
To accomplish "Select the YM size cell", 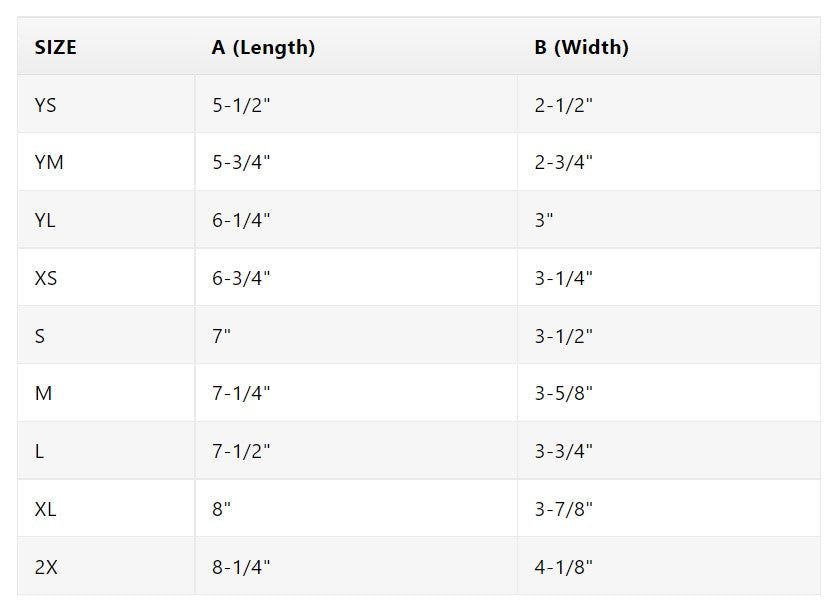I will [49, 162].
